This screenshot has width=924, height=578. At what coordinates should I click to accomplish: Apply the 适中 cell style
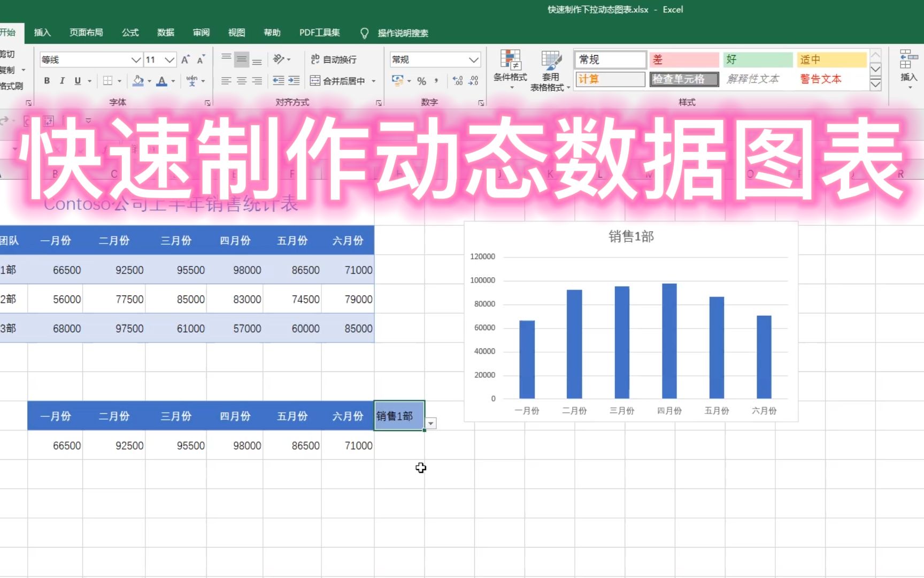pos(831,59)
